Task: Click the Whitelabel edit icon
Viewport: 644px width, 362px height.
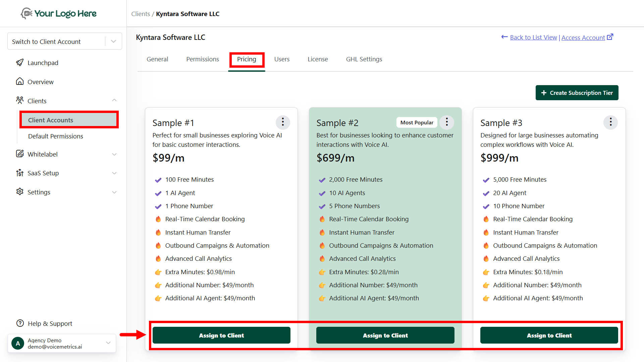Action: pos(20,154)
